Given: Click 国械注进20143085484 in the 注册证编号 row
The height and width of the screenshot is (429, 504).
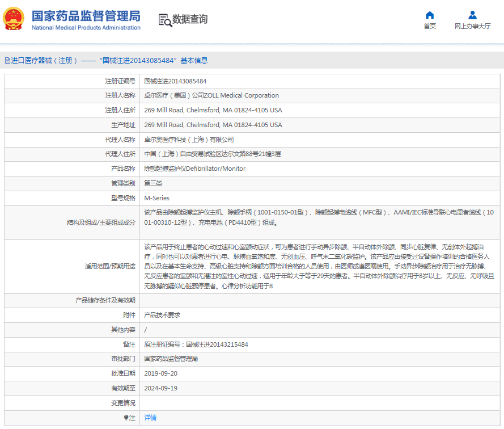Looking at the screenshot, I should [175, 81].
